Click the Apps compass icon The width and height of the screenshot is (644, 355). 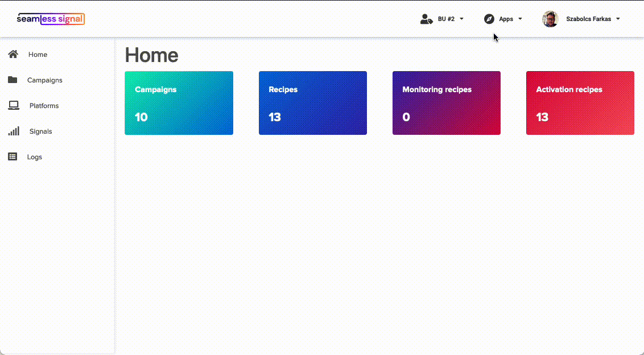[x=489, y=19]
